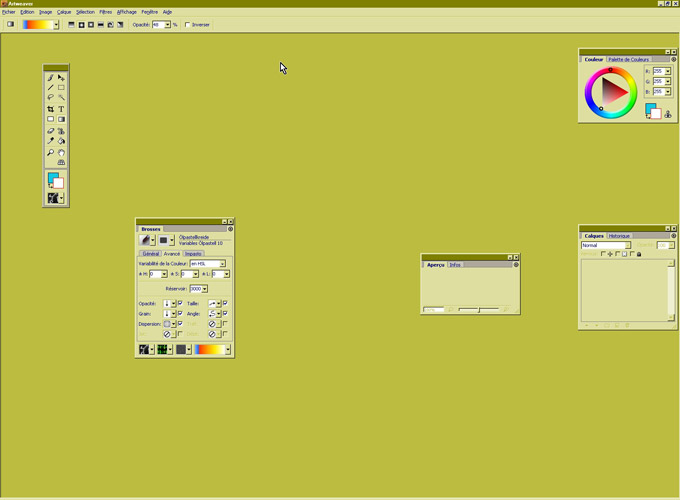The height and width of the screenshot is (500, 680).
Task: Switch to the Historique tab
Action: click(x=620, y=236)
